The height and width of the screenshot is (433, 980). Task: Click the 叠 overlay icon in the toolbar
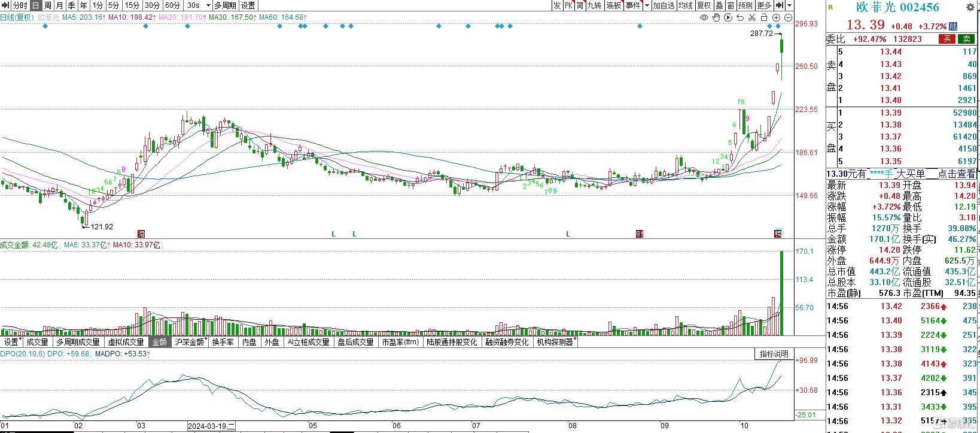(719, 5)
